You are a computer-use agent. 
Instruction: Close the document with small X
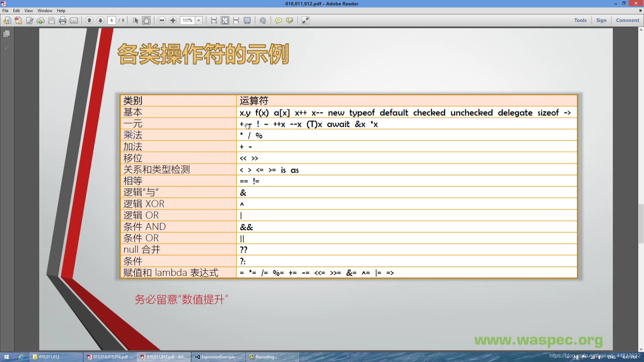tap(640, 11)
